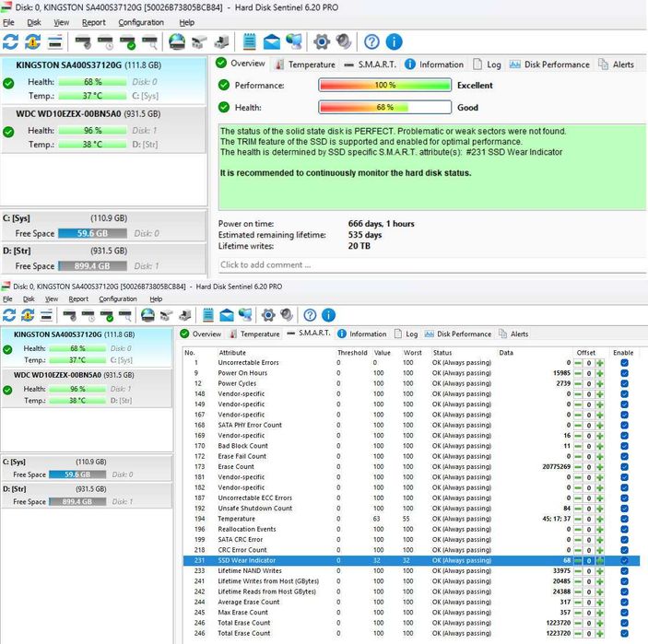Toggle Enable checkbox for SSD Wear Indicator row

tap(624, 560)
